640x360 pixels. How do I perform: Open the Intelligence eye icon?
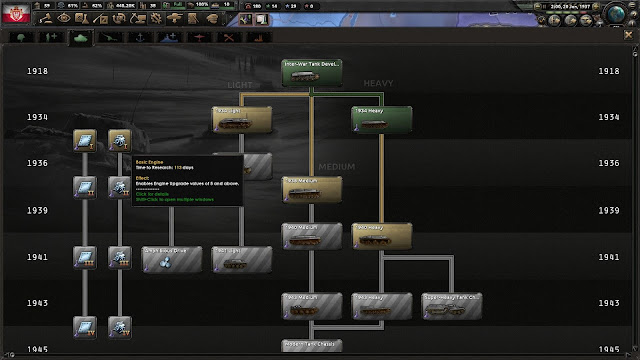pyautogui.click(x=64, y=18)
